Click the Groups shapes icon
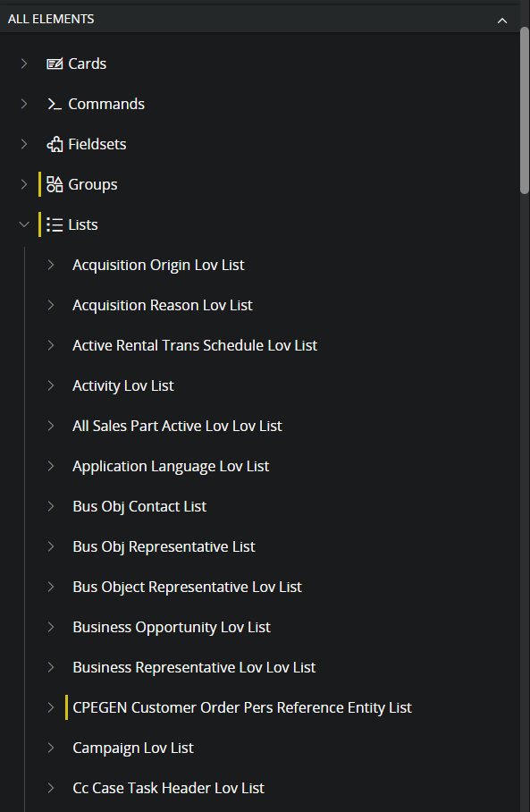 55,184
